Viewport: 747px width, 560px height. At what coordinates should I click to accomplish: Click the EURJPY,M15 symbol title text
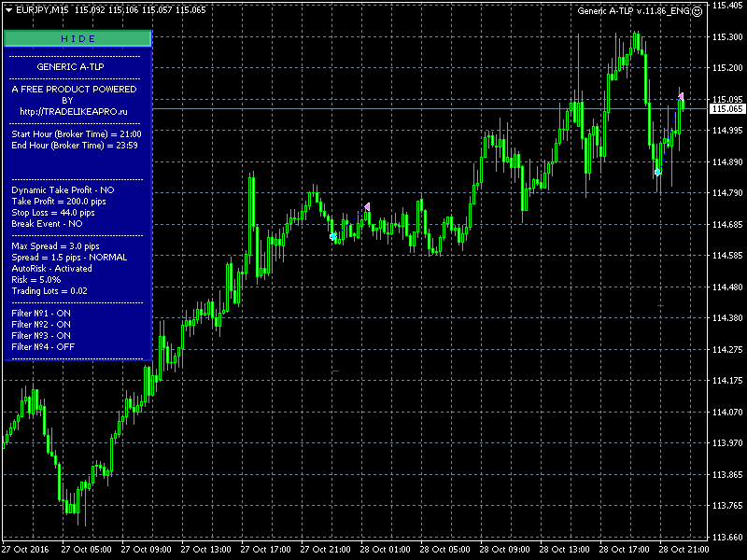click(44, 9)
